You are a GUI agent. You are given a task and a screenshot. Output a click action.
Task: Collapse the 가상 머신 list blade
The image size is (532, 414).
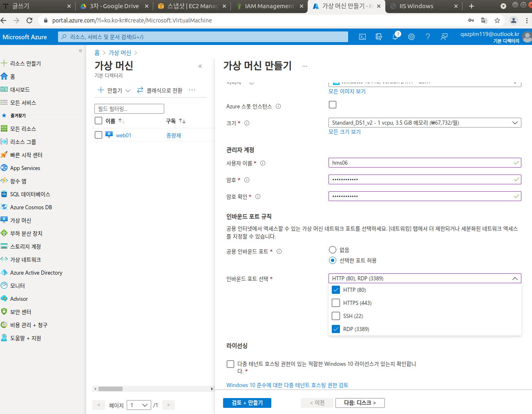[x=200, y=66]
